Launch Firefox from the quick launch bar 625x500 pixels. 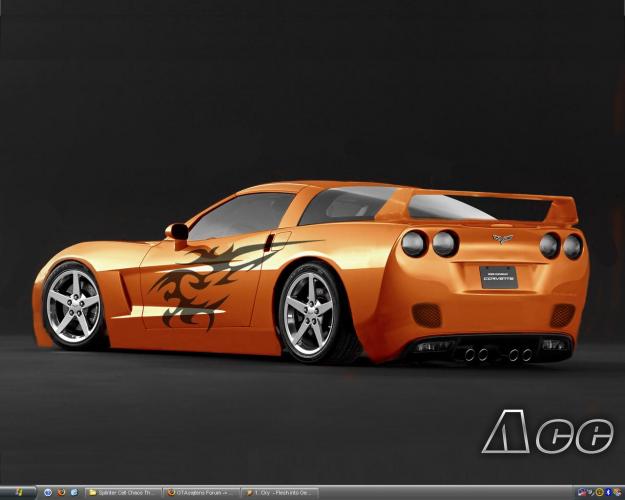[60, 493]
